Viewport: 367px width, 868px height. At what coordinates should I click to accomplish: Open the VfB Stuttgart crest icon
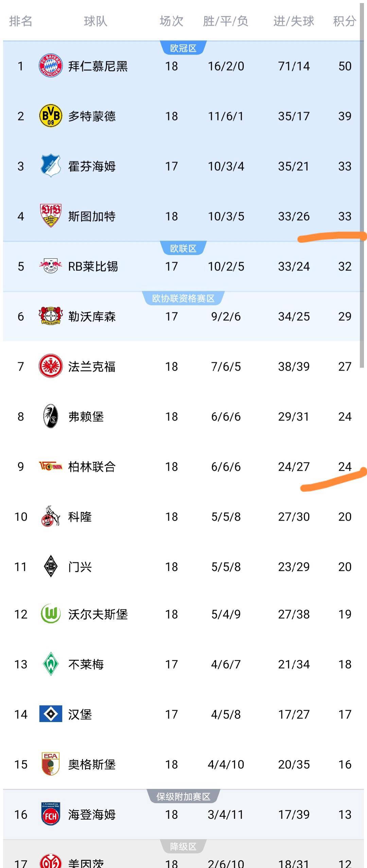point(51,216)
